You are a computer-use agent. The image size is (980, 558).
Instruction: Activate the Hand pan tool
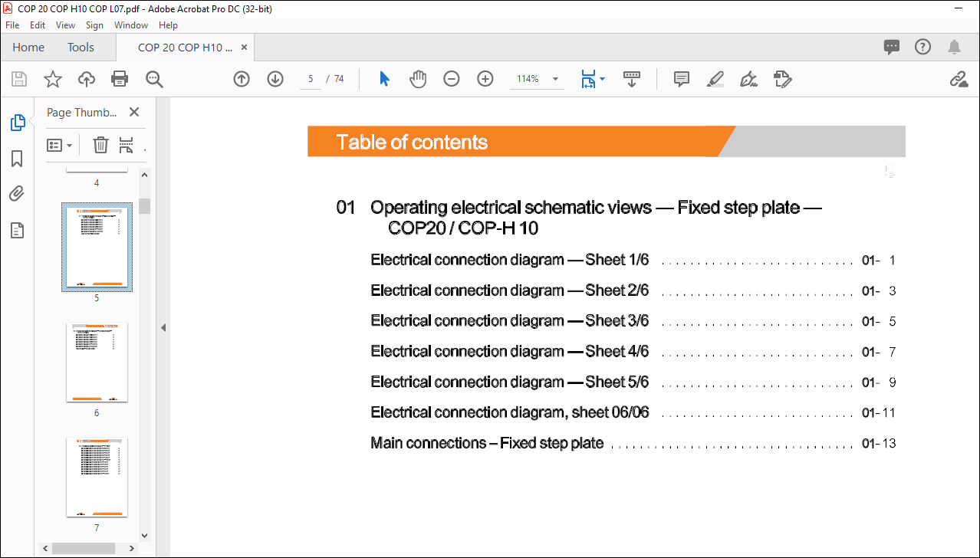pyautogui.click(x=418, y=79)
